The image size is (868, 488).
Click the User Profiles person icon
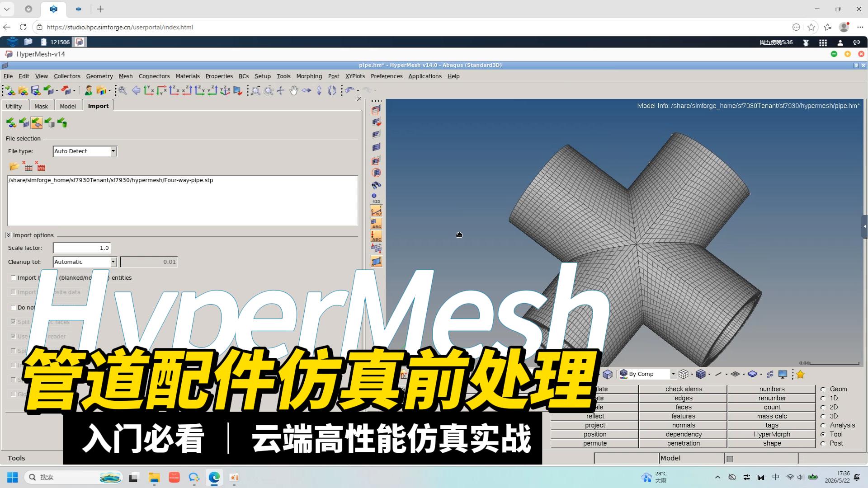(89, 91)
